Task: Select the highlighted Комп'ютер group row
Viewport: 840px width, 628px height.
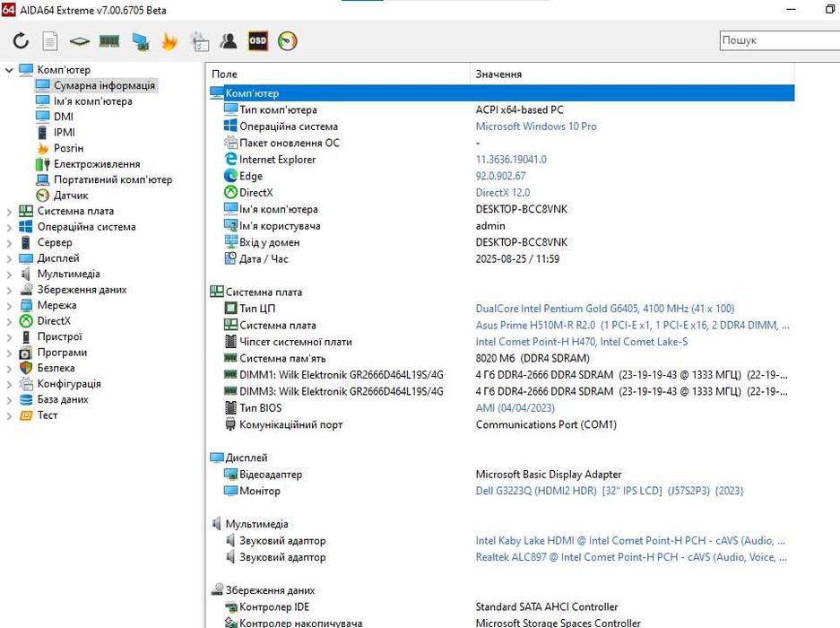Action: 502,93
